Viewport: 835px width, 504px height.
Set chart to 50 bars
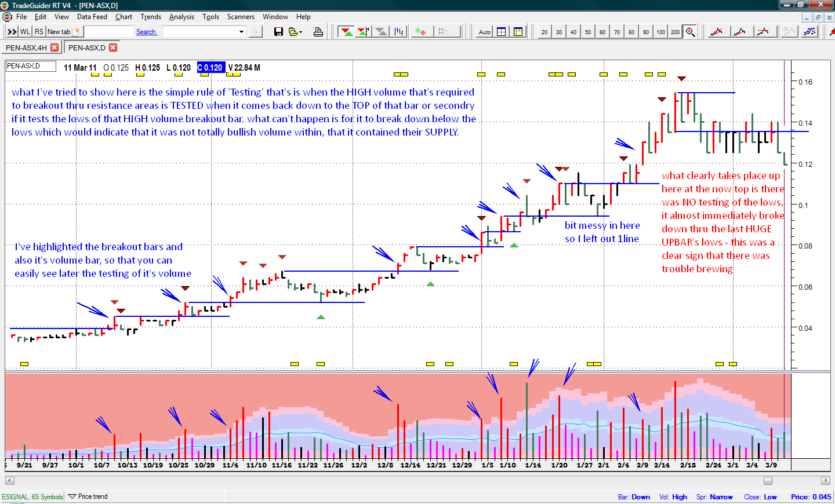click(x=588, y=32)
